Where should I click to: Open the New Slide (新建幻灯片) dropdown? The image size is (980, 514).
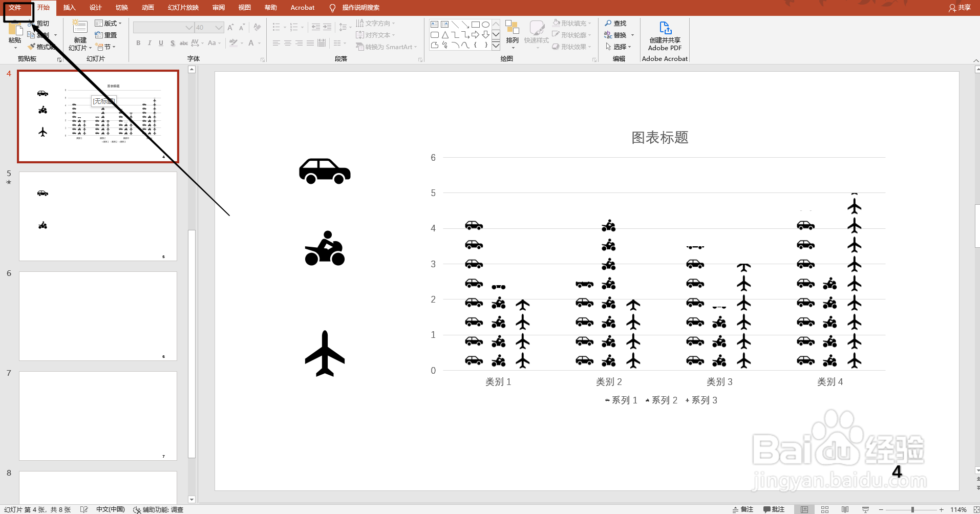[90, 48]
